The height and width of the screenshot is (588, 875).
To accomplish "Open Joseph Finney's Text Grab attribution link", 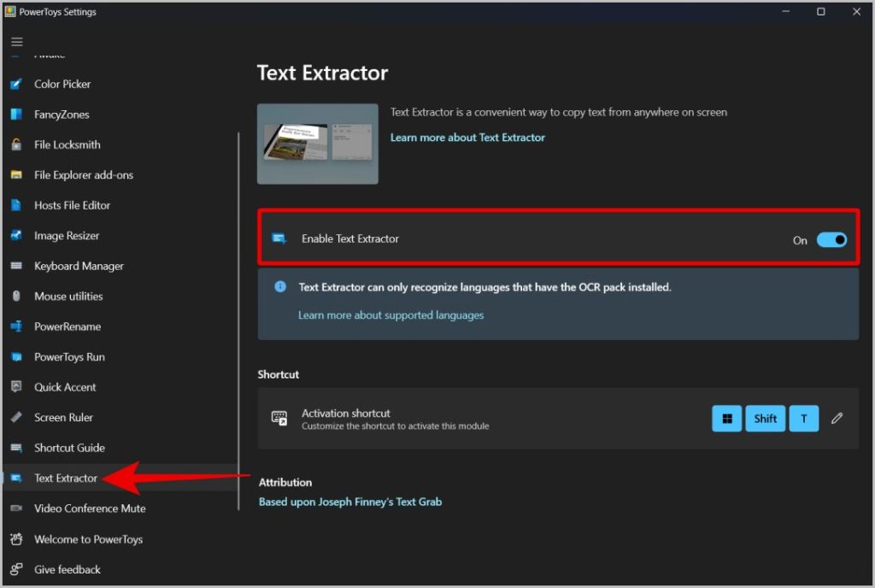I will coord(350,502).
